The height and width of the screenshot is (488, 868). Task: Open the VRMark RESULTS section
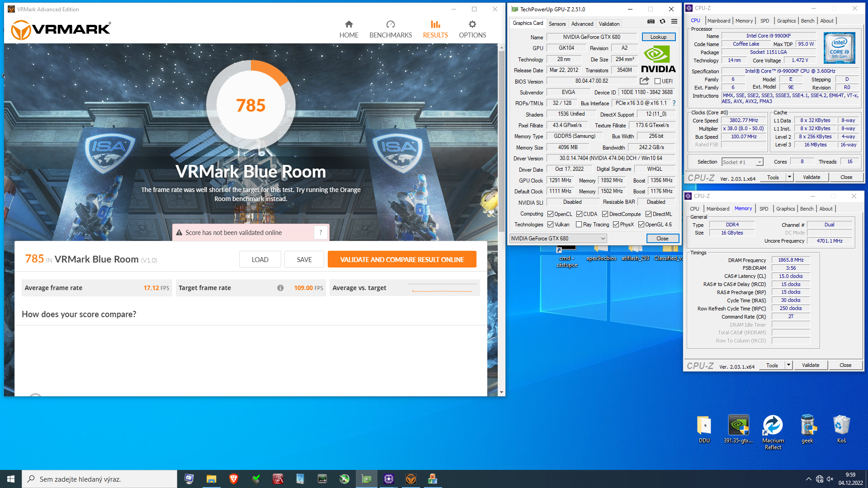pyautogui.click(x=435, y=29)
